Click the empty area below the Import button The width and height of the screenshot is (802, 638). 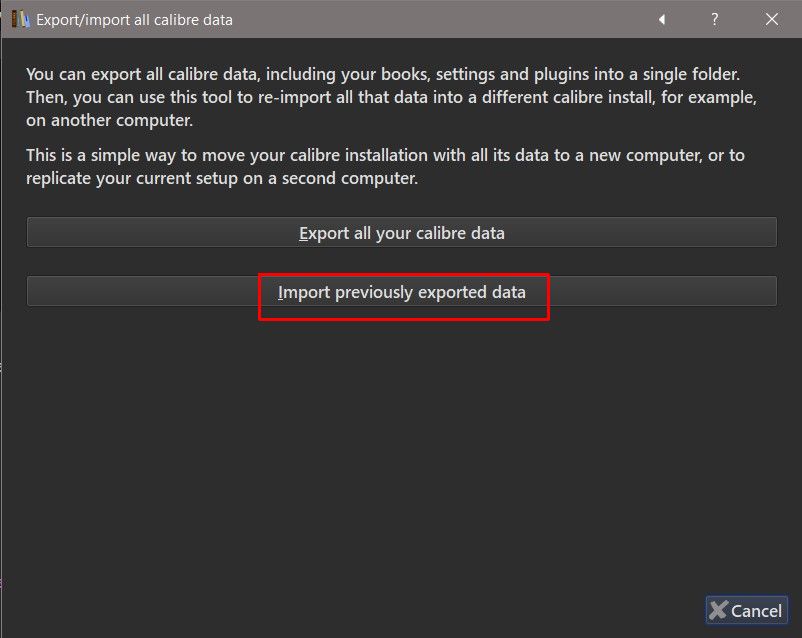[x=400, y=450]
